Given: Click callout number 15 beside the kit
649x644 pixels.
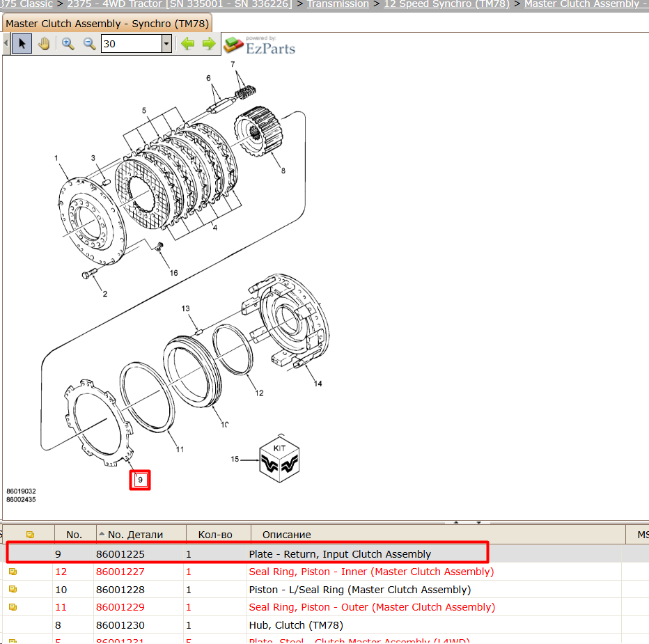Looking at the screenshot, I should (x=235, y=459).
